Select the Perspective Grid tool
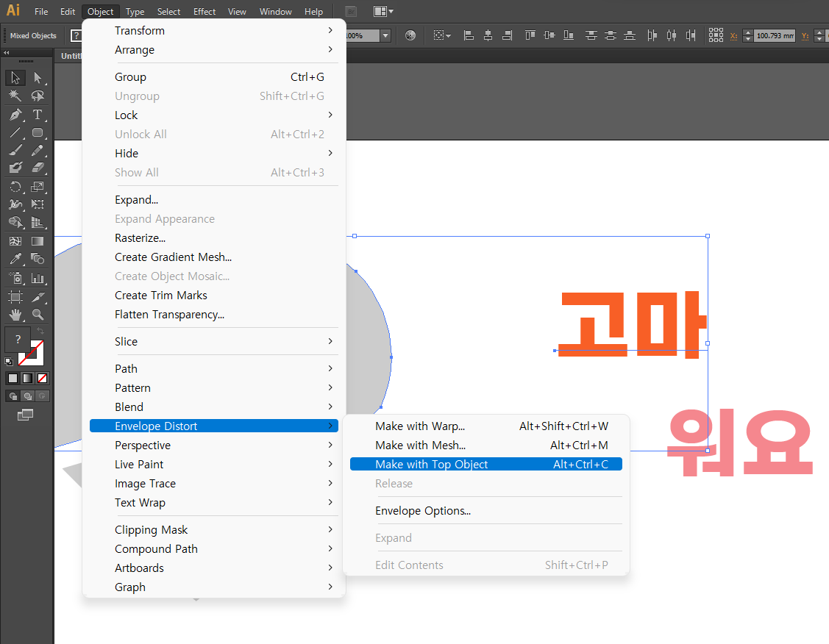 point(38,223)
